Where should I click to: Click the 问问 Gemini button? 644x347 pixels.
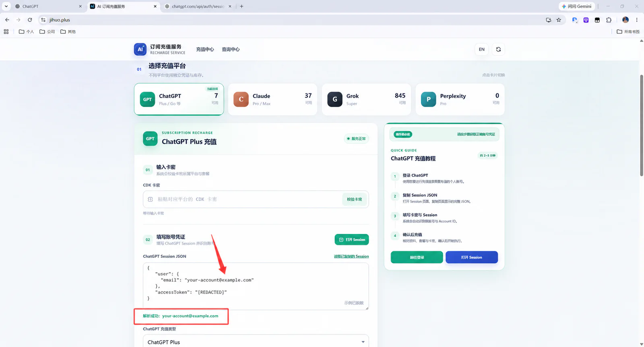pyautogui.click(x=576, y=6)
